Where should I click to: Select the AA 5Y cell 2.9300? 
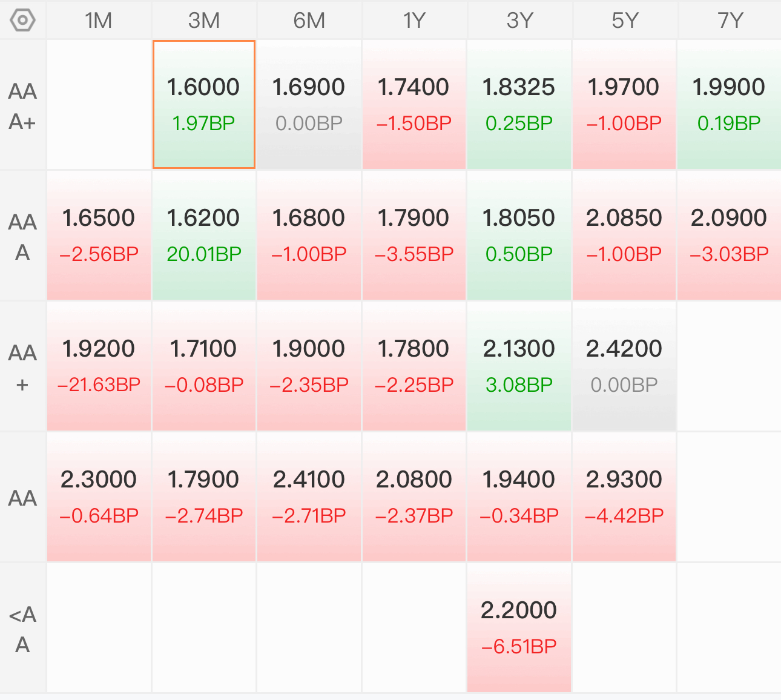[624, 497]
